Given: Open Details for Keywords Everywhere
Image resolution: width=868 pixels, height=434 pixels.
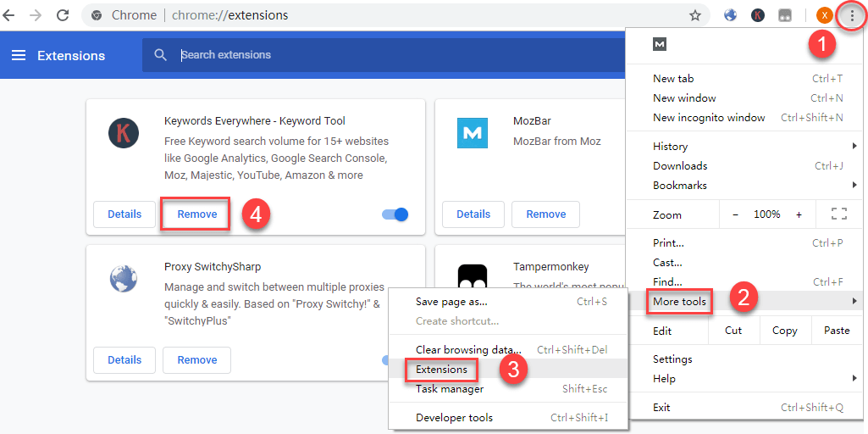Looking at the screenshot, I should (x=124, y=214).
